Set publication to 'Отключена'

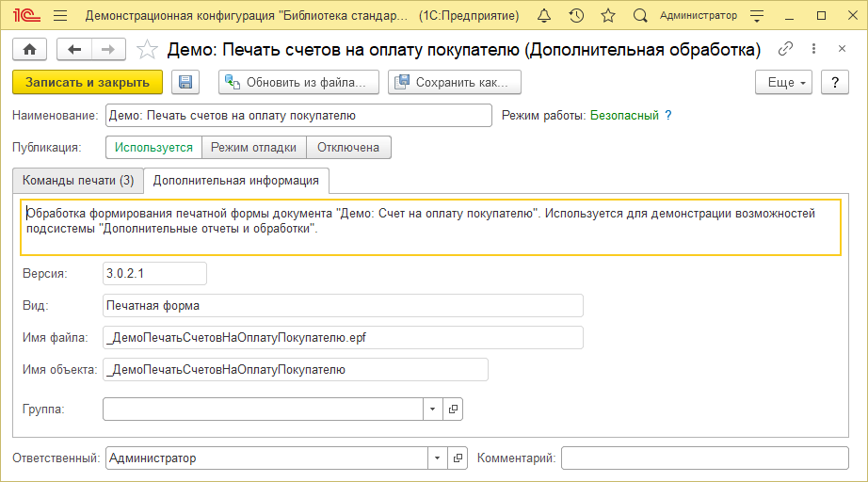[x=348, y=148]
